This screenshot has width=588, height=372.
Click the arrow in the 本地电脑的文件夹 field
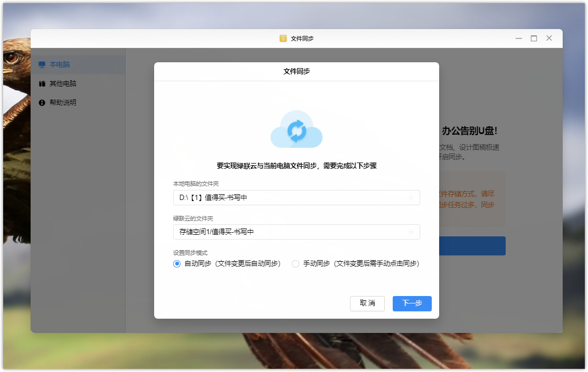tap(410, 198)
